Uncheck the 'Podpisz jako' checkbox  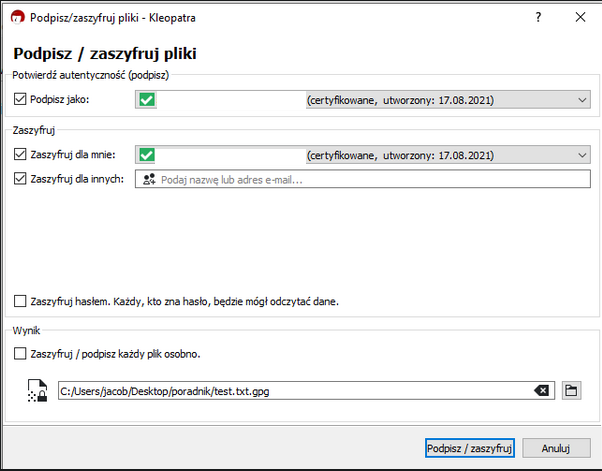(20, 99)
